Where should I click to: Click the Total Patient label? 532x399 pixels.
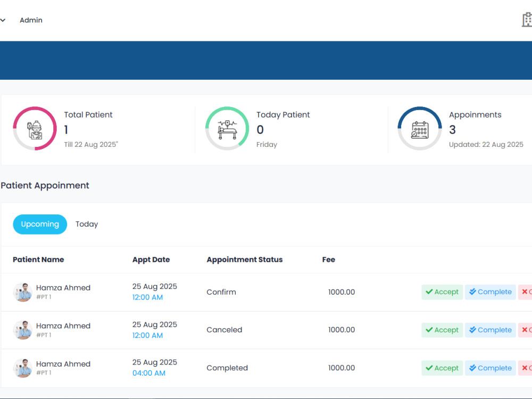(x=88, y=115)
